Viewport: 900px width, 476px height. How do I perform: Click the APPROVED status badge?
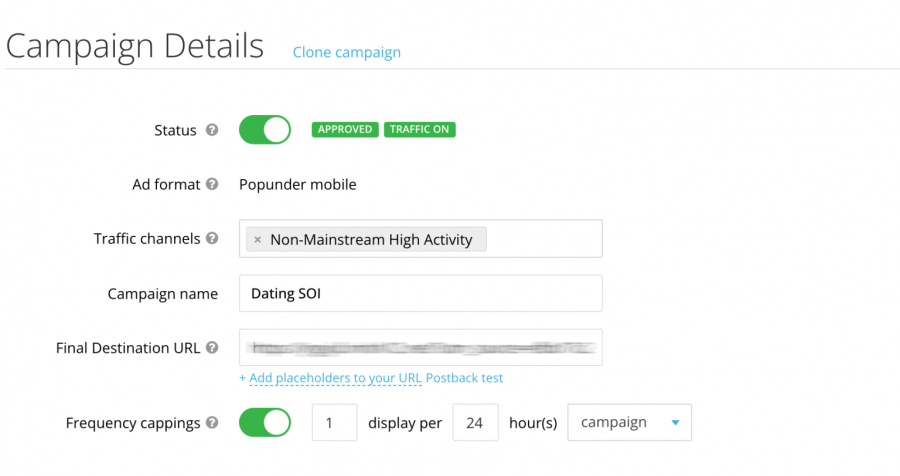click(x=345, y=129)
